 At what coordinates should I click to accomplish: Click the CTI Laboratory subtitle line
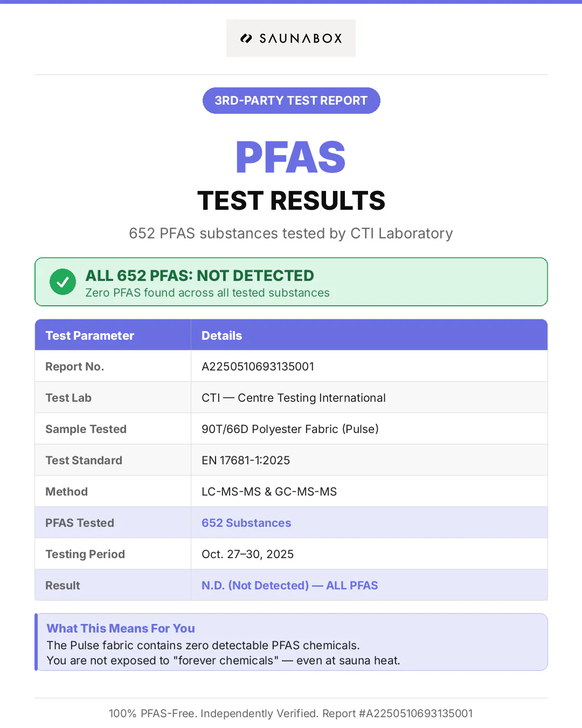click(291, 233)
